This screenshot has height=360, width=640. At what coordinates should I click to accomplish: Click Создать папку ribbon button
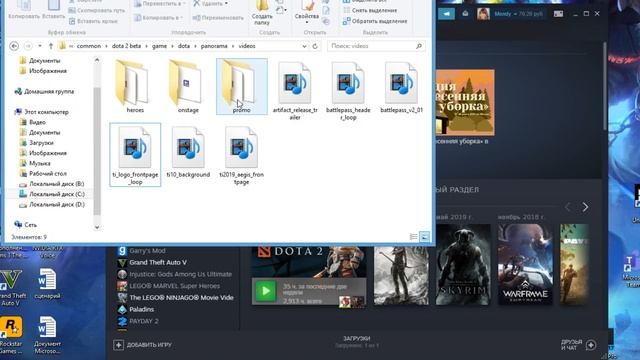tap(262, 13)
